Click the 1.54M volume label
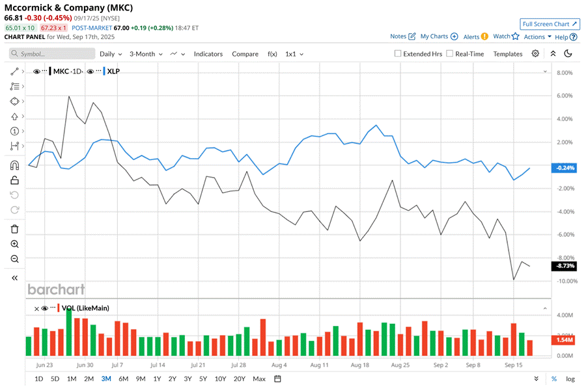Image resolution: width=588 pixels, height=389 pixels. point(564,340)
